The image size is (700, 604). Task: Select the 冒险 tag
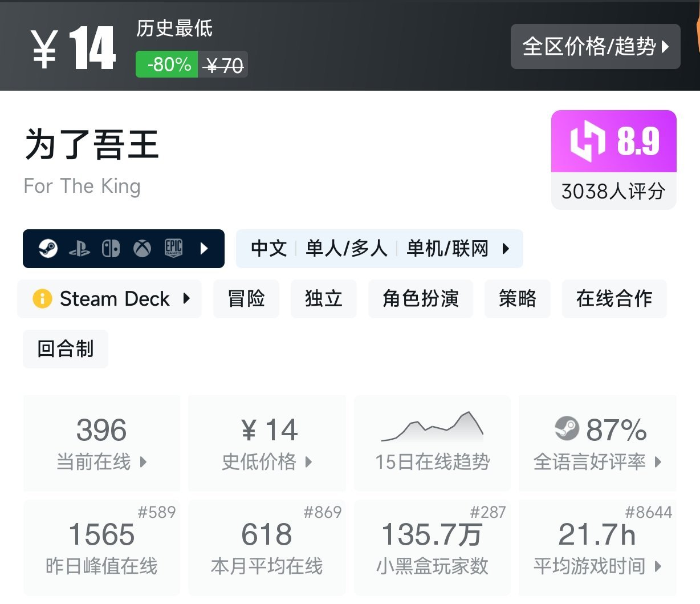tap(246, 298)
